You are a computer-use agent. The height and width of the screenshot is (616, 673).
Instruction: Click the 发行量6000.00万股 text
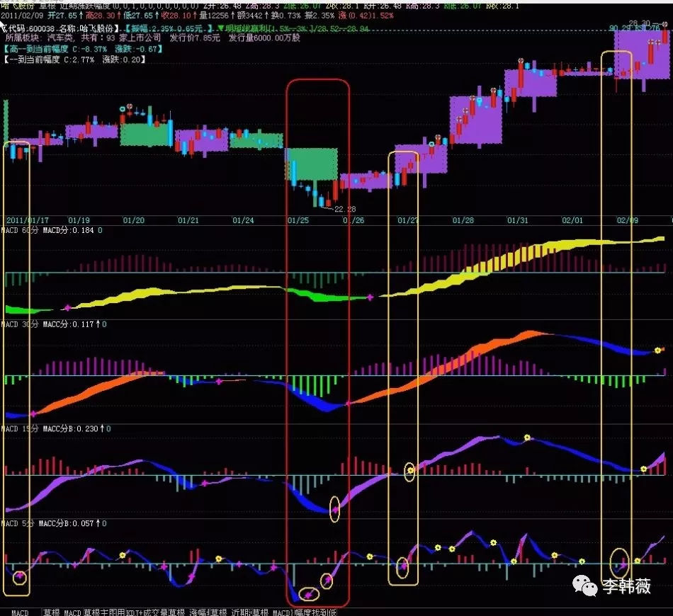point(264,38)
